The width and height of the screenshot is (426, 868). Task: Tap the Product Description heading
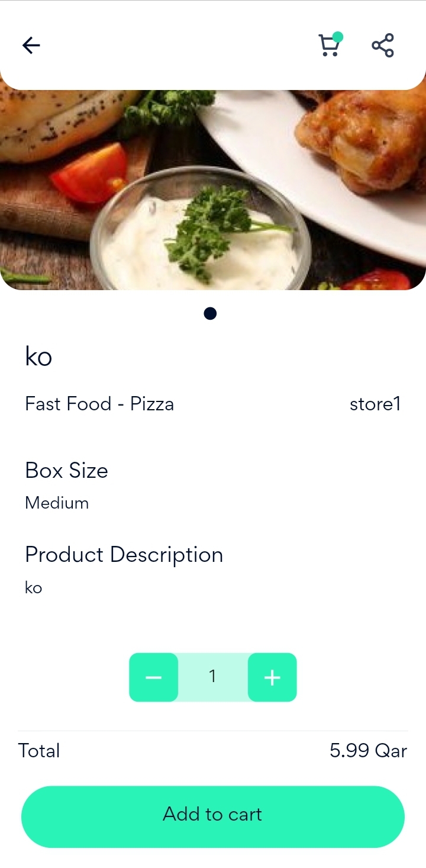[124, 555]
